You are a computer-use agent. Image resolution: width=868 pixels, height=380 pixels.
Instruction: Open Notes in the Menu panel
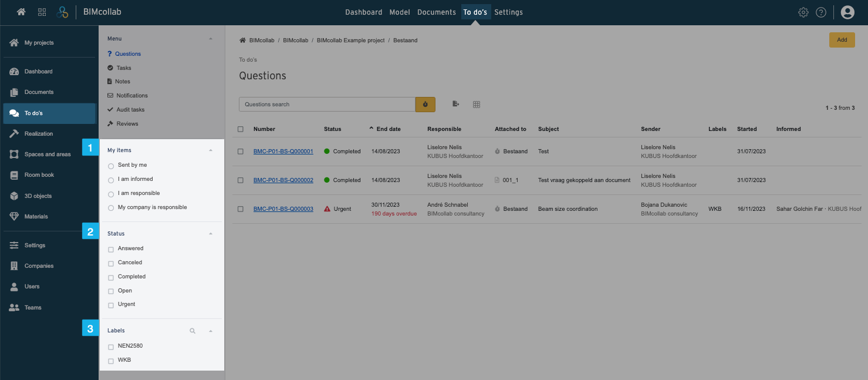(x=119, y=82)
